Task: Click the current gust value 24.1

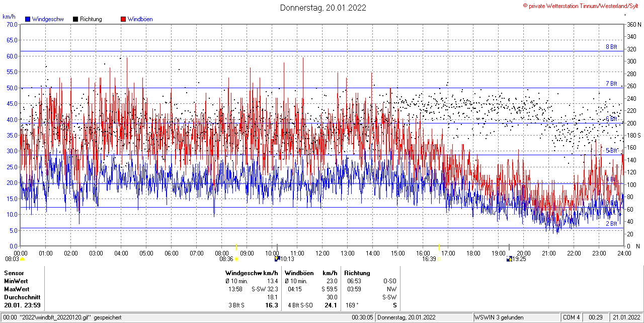Action: pyautogui.click(x=331, y=305)
